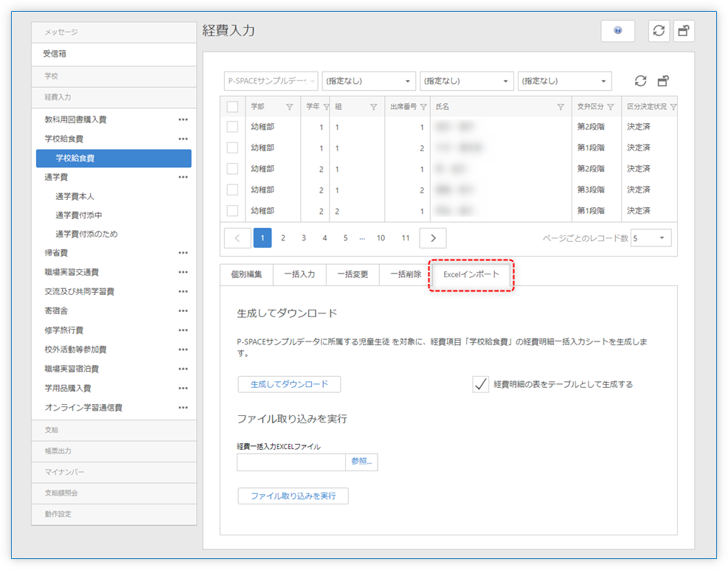Image resolution: width=728 pixels, height=570 pixels.
Task: Toggle the select-all checkbox in the table header
Action: pos(232,107)
